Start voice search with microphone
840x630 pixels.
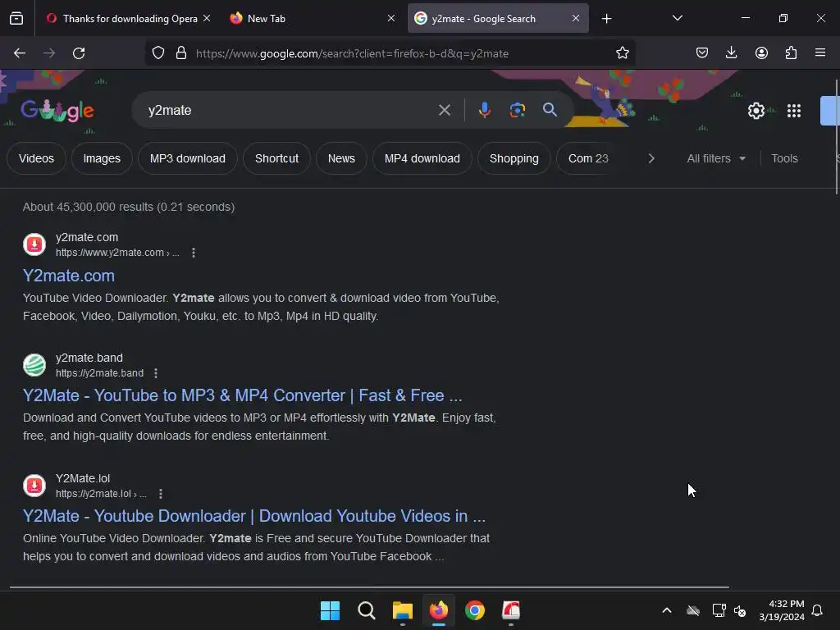click(x=484, y=111)
